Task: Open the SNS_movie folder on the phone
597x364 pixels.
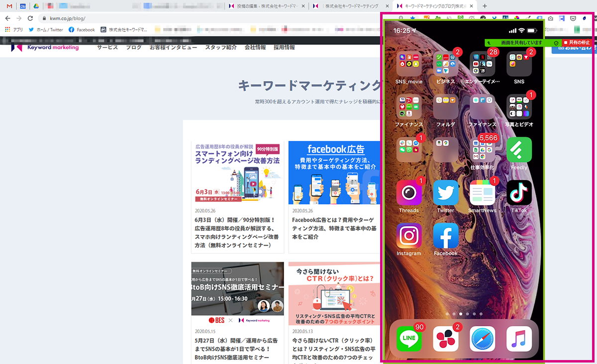Action: coord(409,64)
